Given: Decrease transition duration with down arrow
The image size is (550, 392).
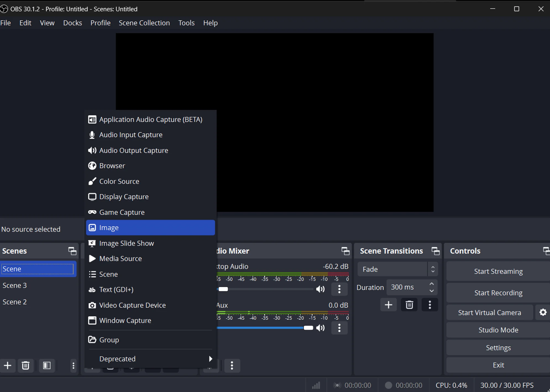Looking at the screenshot, I should point(432,291).
